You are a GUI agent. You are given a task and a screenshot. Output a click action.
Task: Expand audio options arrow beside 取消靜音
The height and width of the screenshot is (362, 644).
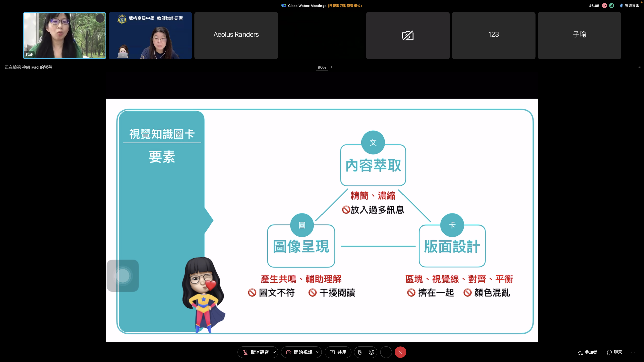[x=274, y=352]
